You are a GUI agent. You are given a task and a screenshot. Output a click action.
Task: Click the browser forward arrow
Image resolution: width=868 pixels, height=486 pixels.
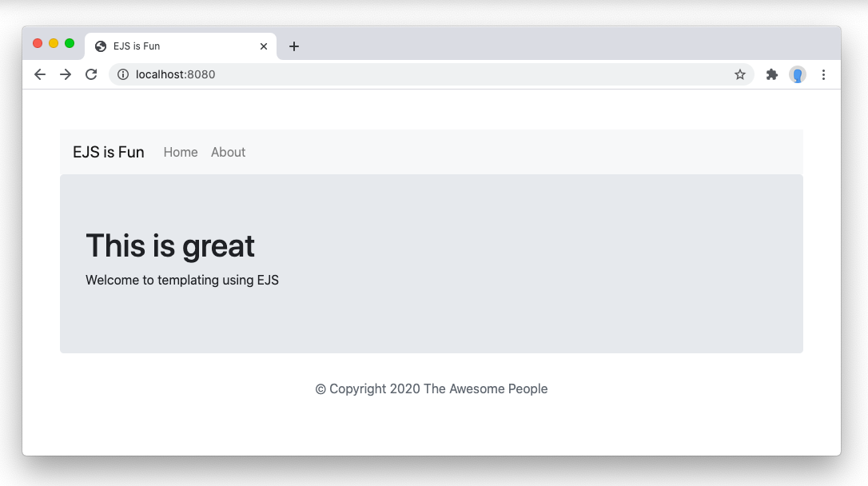pos(66,74)
